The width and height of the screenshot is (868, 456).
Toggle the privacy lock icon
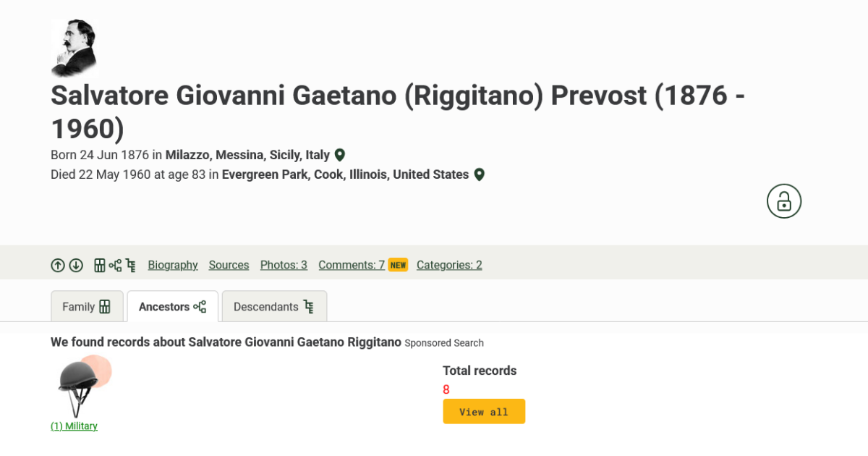(784, 200)
